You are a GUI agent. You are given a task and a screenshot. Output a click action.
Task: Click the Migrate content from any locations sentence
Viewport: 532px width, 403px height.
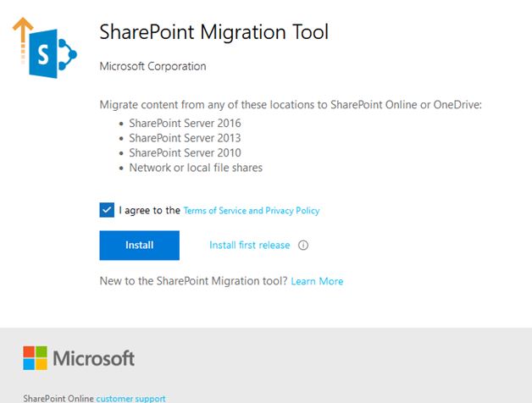point(291,105)
